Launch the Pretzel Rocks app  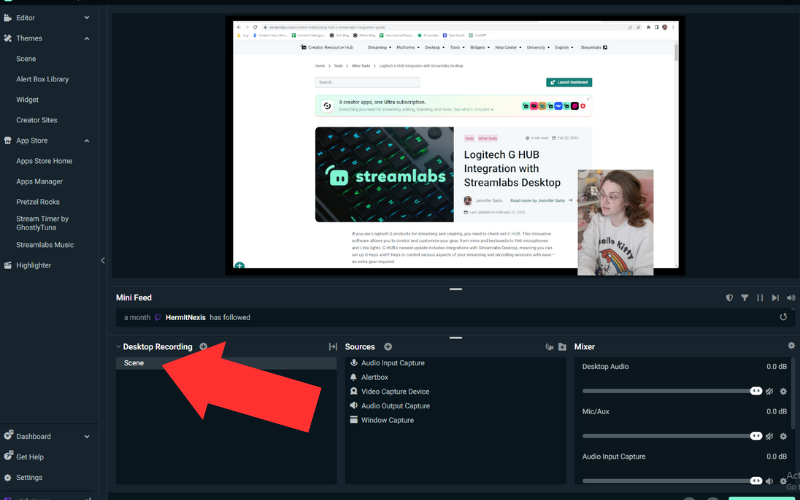tap(38, 202)
